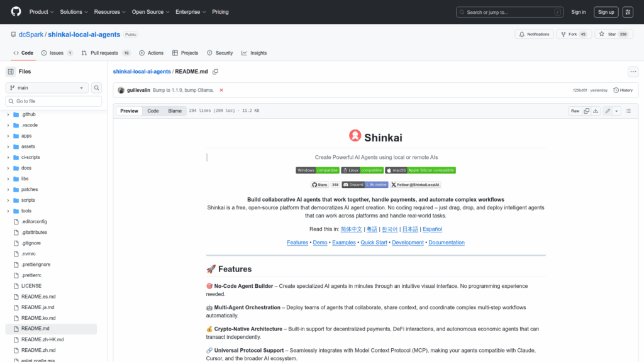Select the Preview view toggle
This screenshot has width=644, height=362.
pyautogui.click(x=129, y=111)
